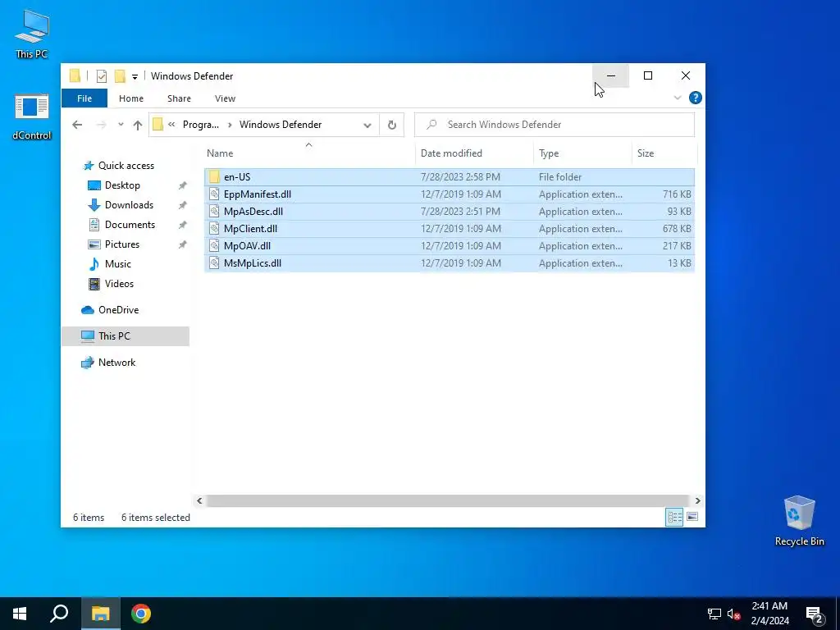
Task: Select the en-US folder icon
Action: [x=214, y=177]
